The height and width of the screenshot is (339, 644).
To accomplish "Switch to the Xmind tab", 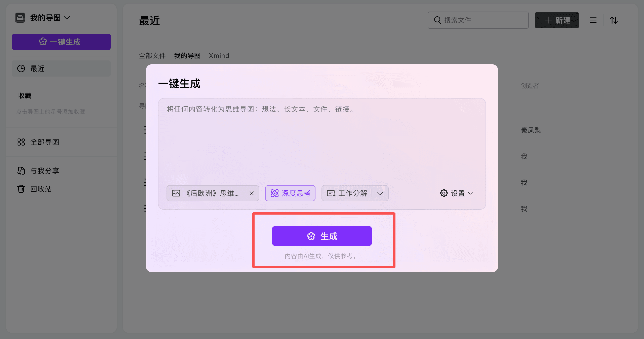I will click(x=219, y=55).
